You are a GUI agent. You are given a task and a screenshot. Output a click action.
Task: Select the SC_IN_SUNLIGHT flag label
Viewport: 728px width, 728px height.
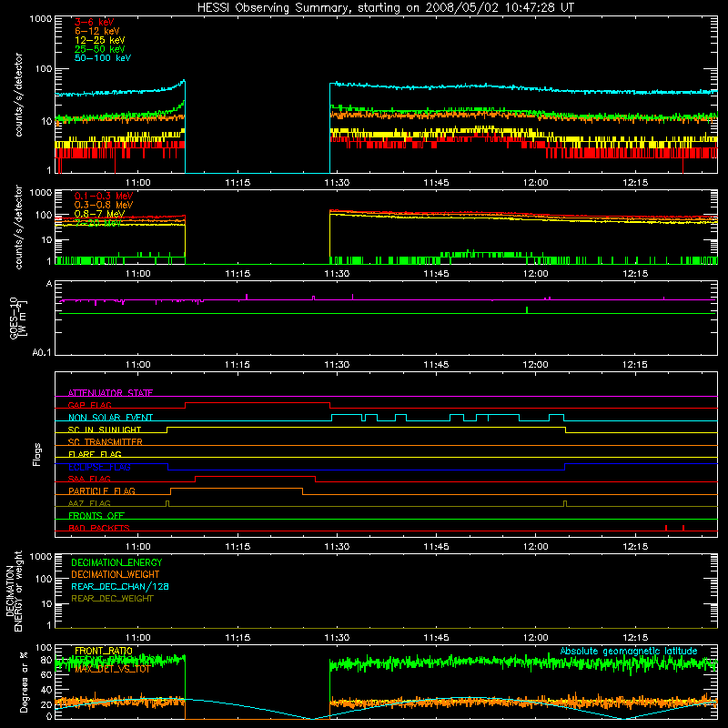(105, 430)
